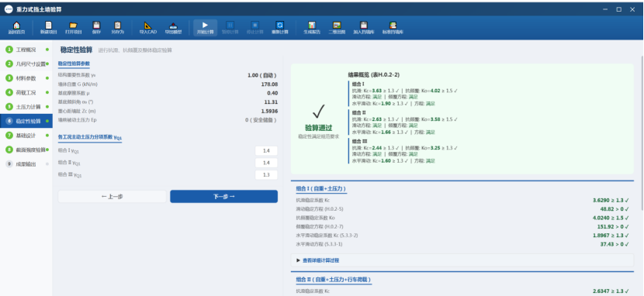
Task: Click the 稳定性验算参数 section header
Action: [x=74, y=64]
